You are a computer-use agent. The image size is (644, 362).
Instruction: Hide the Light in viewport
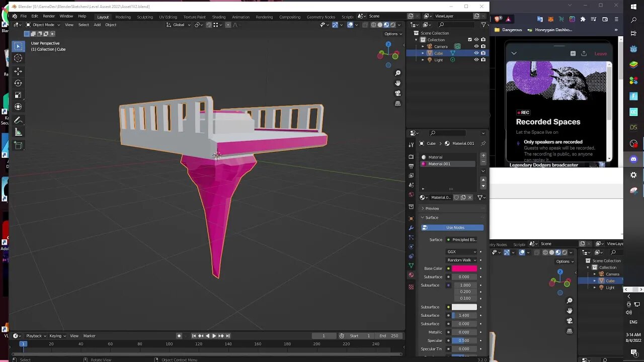tap(476, 59)
